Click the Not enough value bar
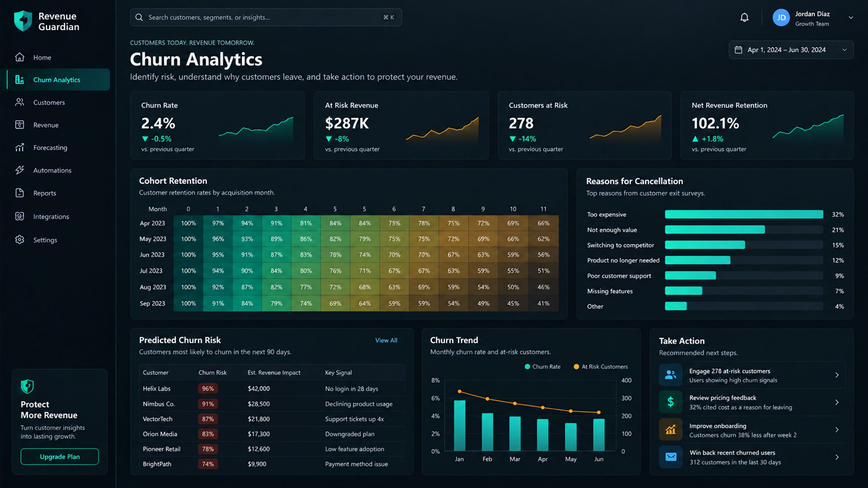This screenshot has height=488, width=868. (x=715, y=229)
